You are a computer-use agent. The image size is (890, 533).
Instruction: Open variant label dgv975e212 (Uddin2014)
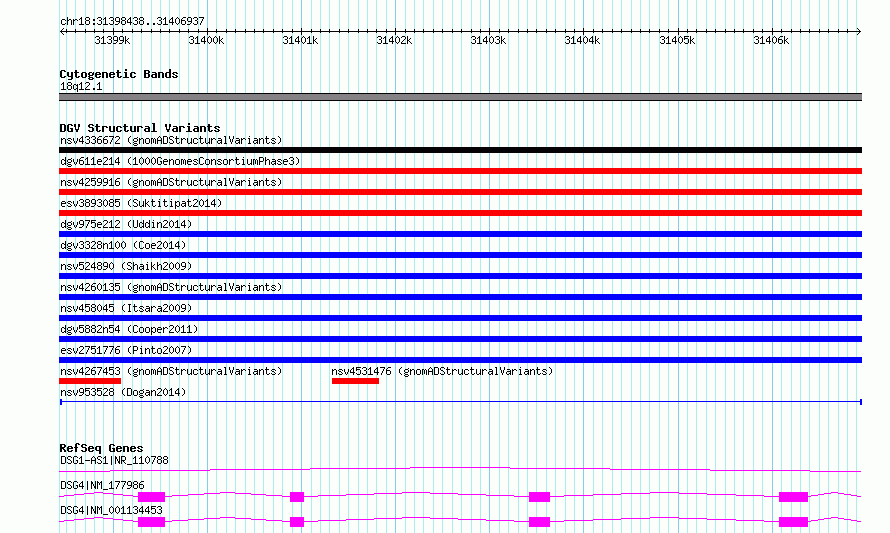126,224
